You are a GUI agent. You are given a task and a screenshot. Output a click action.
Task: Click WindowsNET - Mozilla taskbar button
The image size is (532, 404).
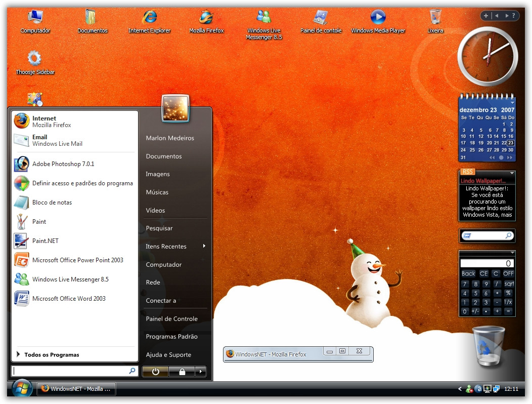76,389
